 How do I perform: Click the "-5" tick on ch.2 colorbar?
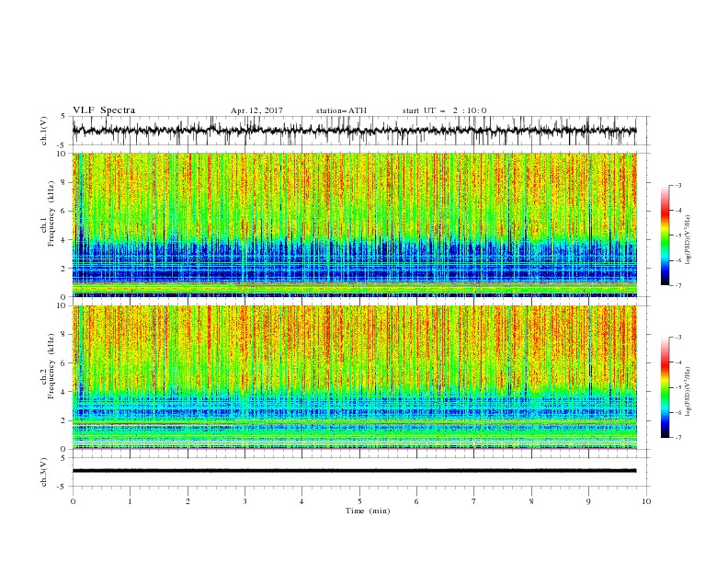pyautogui.click(x=677, y=387)
